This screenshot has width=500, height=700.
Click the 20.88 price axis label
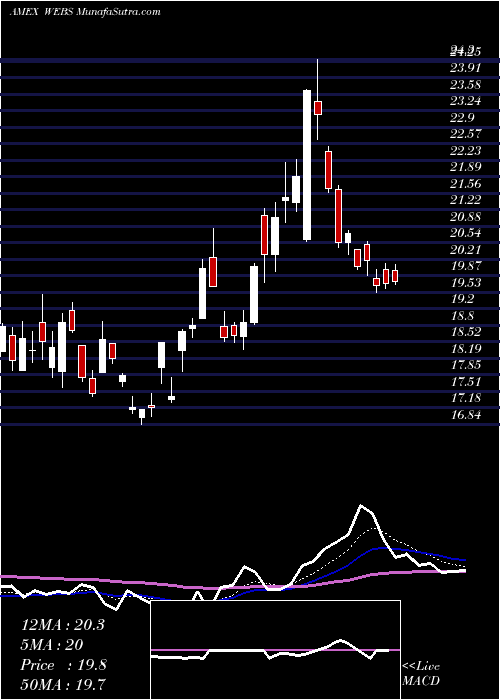tap(465, 217)
